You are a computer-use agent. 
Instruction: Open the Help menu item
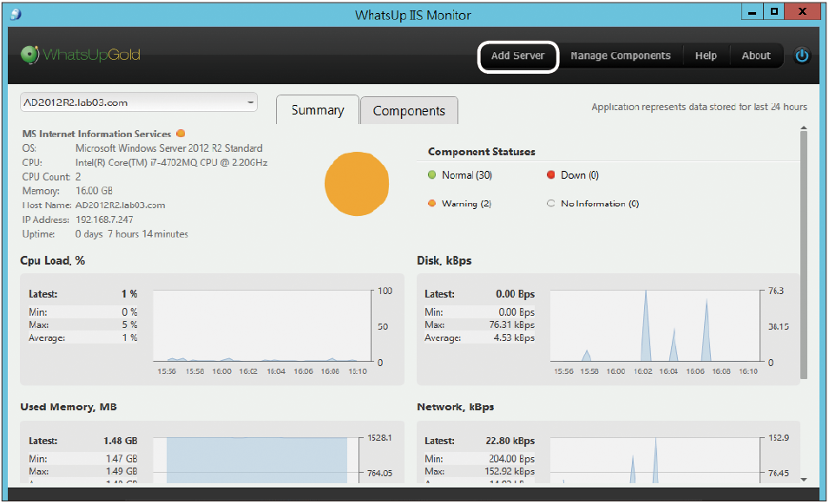[x=706, y=56]
